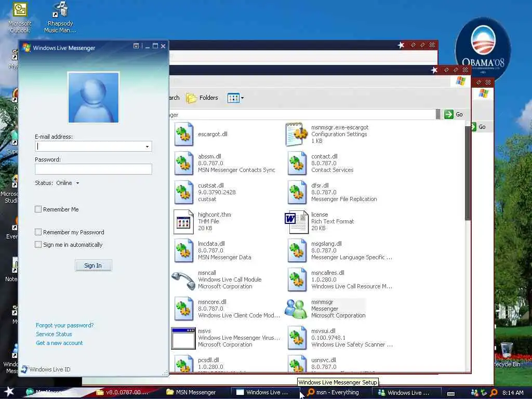
Task: Click the Messenger display picture thumbnail
Action: [x=94, y=97]
